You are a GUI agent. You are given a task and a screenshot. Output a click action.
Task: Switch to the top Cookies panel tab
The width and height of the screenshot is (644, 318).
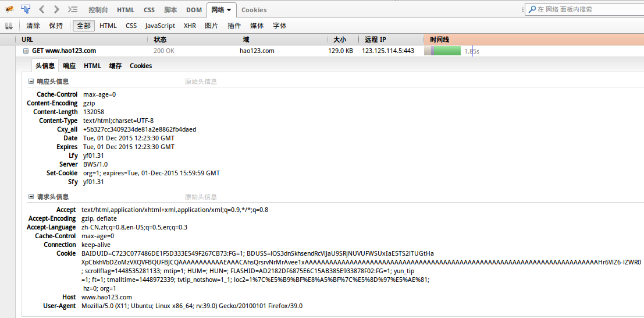pos(254,10)
